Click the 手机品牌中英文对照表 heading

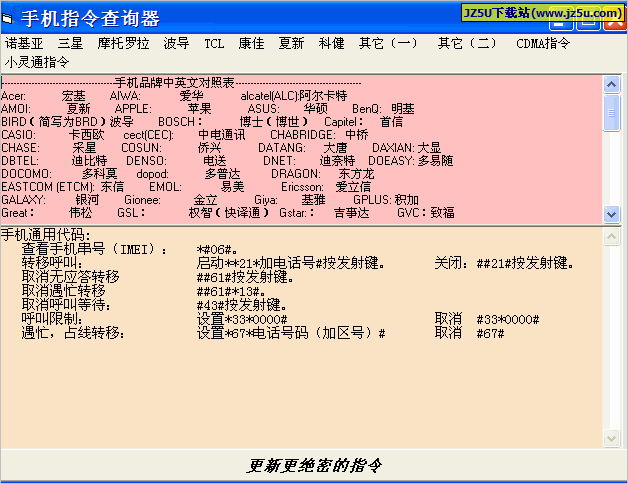tap(174, 83)
